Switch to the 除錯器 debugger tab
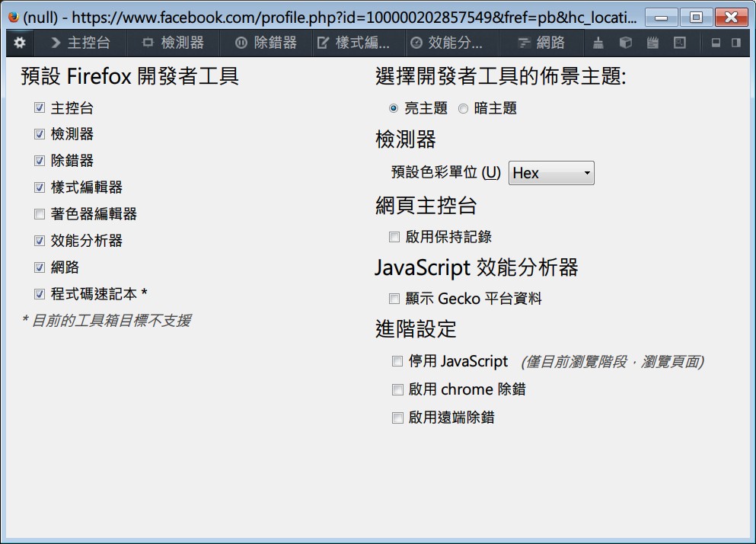756x544 pixels. point(266,43)
